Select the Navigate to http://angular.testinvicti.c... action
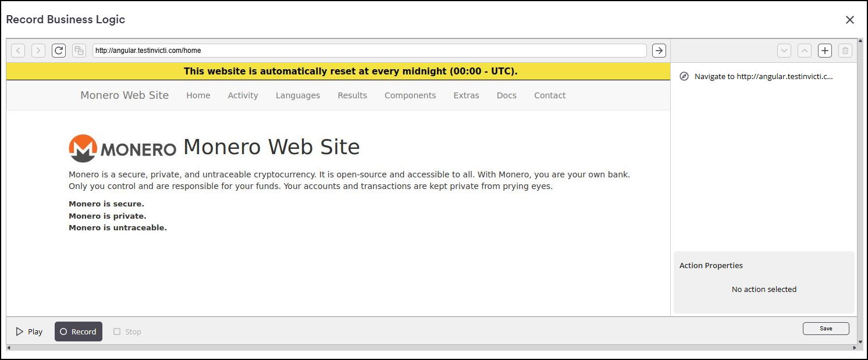Image resolution: width=868 pixels, height=360 pixels. (x=763, y=76)
